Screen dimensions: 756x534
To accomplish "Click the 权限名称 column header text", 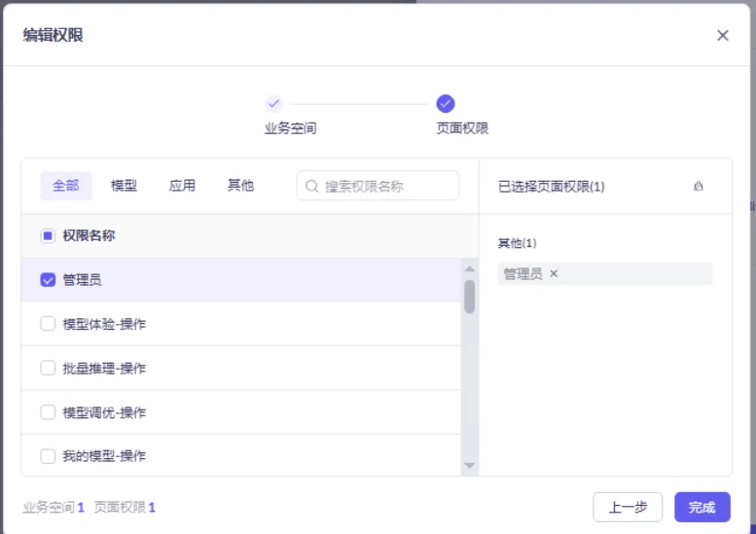I will coord(89,235).
